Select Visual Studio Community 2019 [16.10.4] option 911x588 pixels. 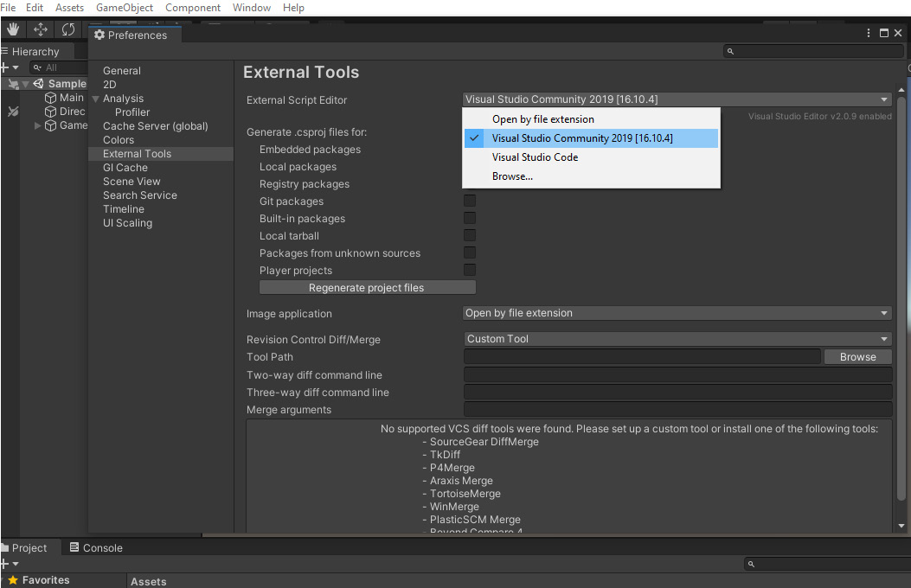(591, 138)
